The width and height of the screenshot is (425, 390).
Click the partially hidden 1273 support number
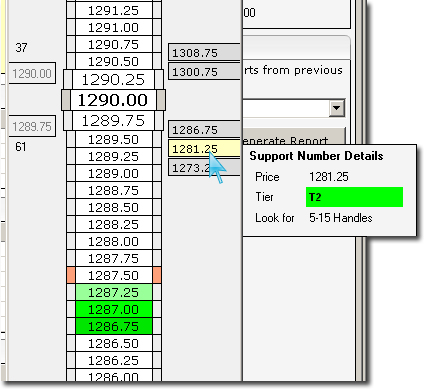204,167
